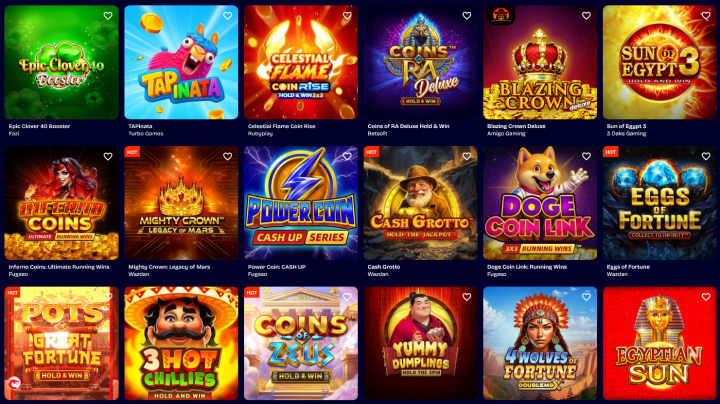Click heart icon on Mighty Crown tile
Screen dimensions: 720x404
(x=227, y=157)
